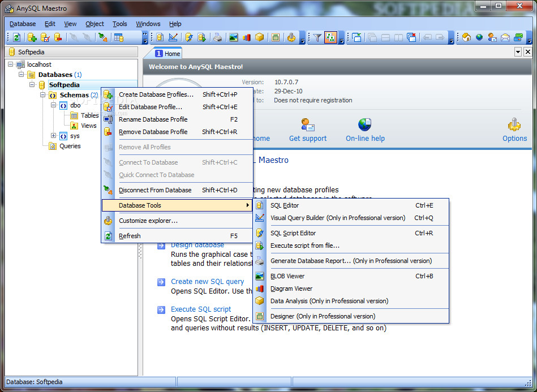Click Remove Database Profile toolbar icon
This screenshot has width=537, height=392.
[x=58, y=38]
